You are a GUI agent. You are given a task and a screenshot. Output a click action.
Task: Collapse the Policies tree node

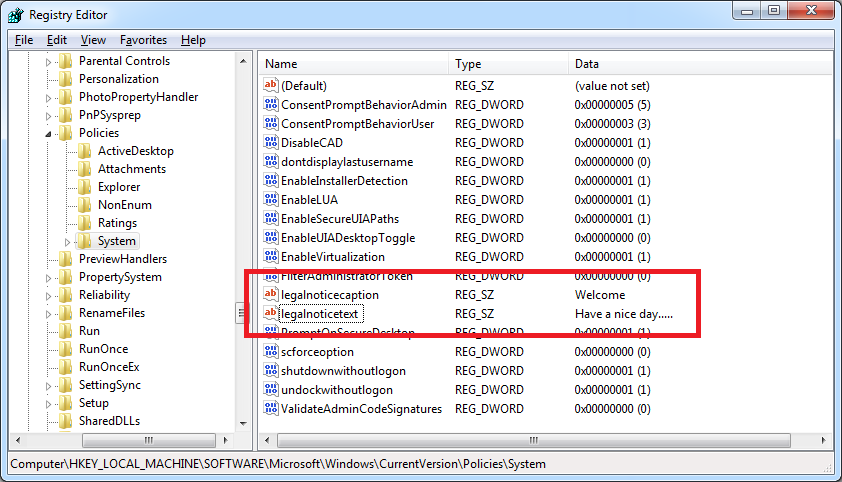pos(49,133)
